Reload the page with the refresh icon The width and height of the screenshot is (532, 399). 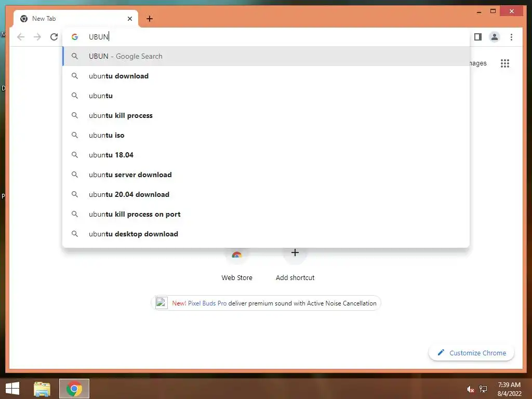[54, 37]
